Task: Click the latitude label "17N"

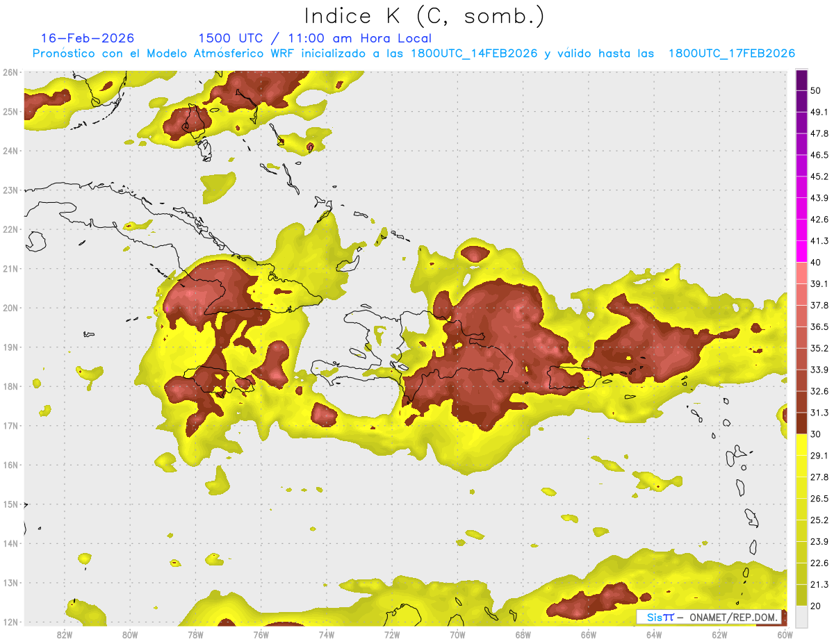Action: 10,426
